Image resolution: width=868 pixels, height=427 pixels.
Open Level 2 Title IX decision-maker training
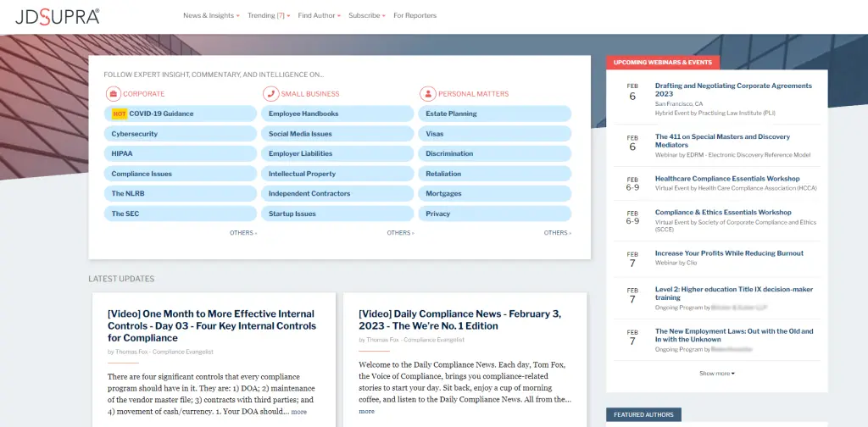coord(733,294)
